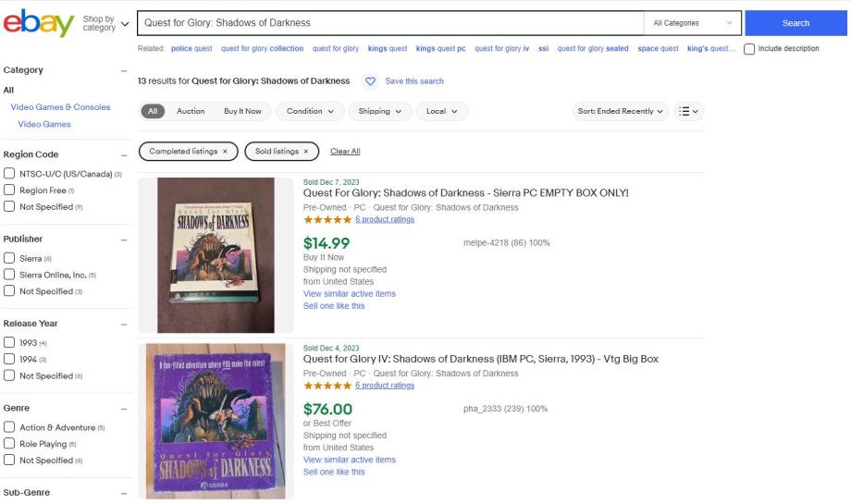Screen dimensions: 851x504
Task: Enable the Sierra publisher filter
Action: pos(10,258)
